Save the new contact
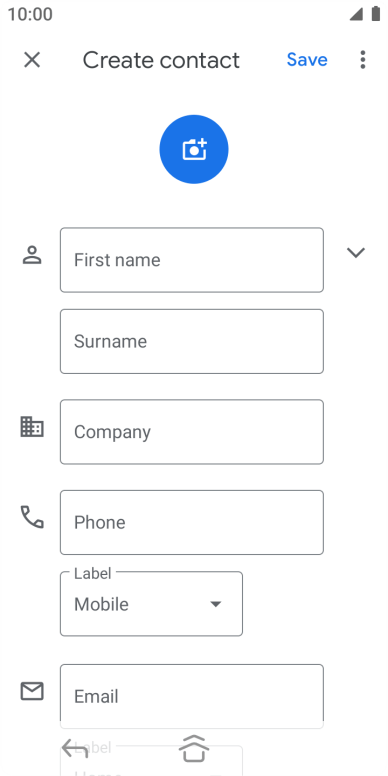 (x=307, y=60)
